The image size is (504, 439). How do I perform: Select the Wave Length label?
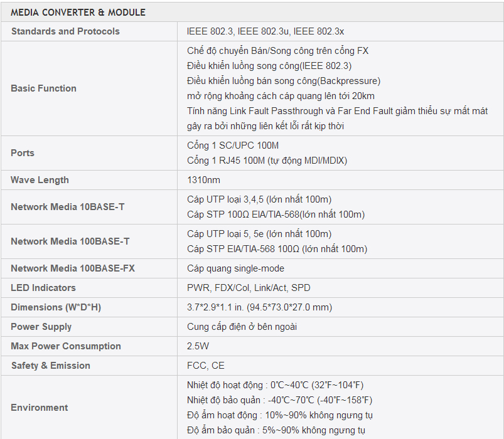click(x=40, y=180)
